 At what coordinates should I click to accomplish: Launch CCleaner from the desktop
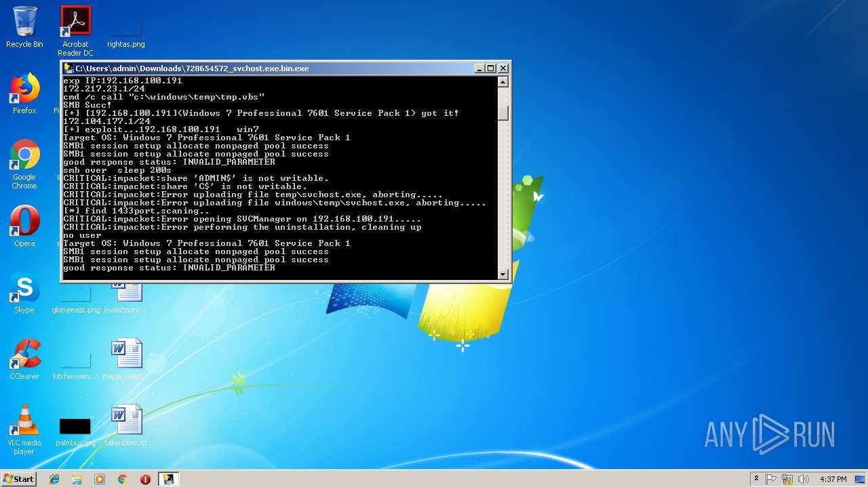24,359
